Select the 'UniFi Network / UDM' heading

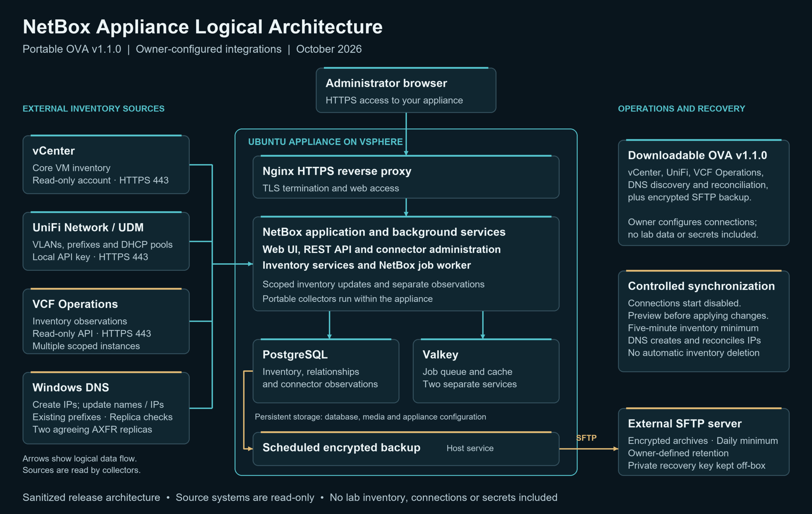(x=88, y=227)
